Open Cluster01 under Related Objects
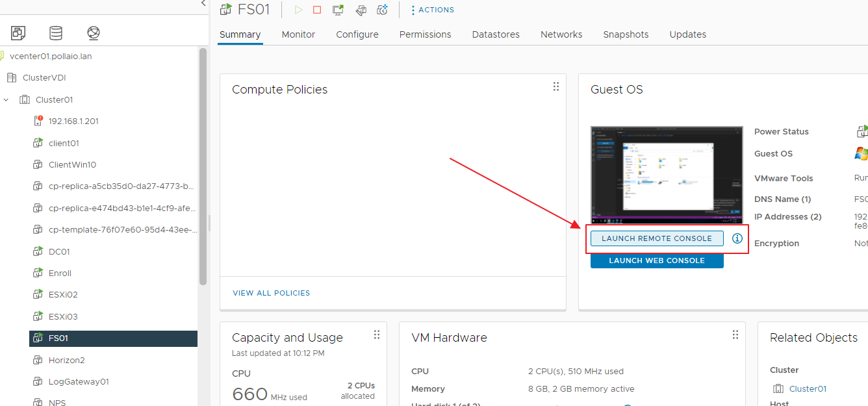The width and height of the screenshot is (868, 406). coord(808,388)
